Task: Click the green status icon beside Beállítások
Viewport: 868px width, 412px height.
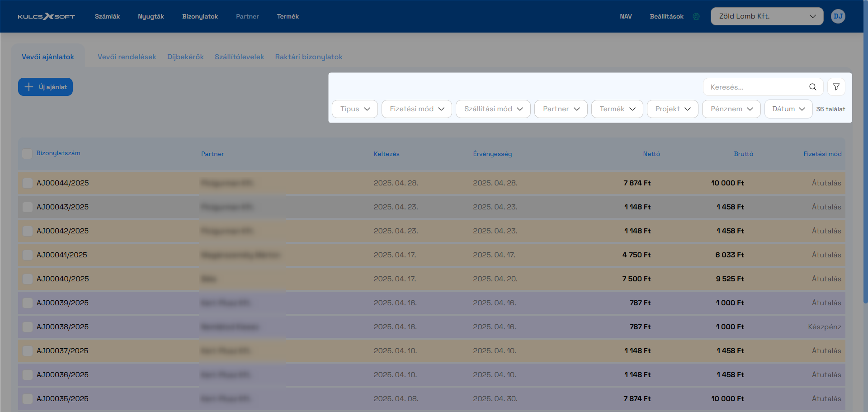Action: [696, 16]
